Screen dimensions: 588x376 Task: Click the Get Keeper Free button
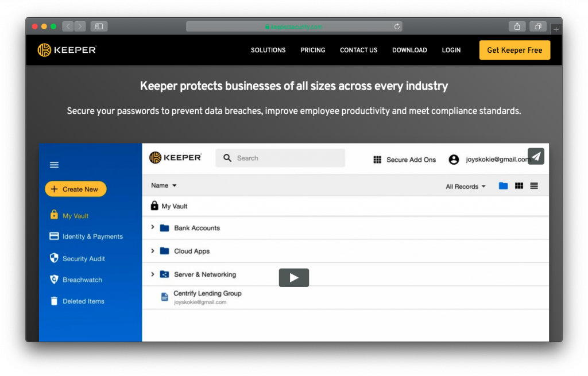514,50
